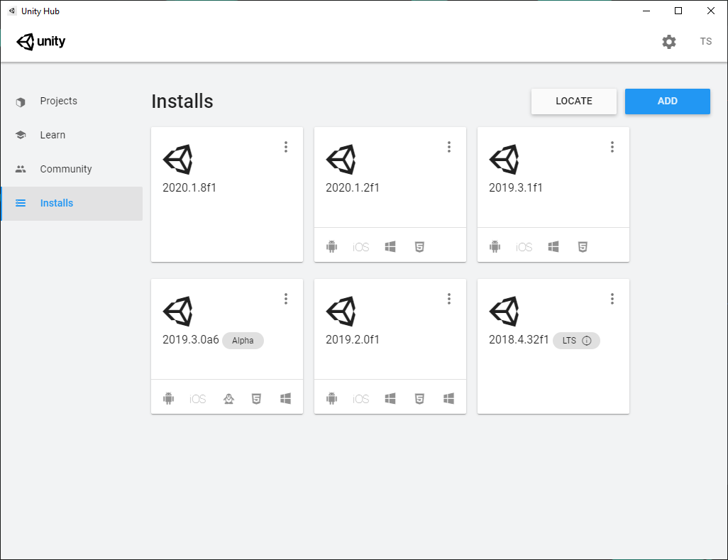Viewport: 728px width, 560px height.
Task: Click the Unity icon on 2018.4.32f1 card
Action: [504, 311]
